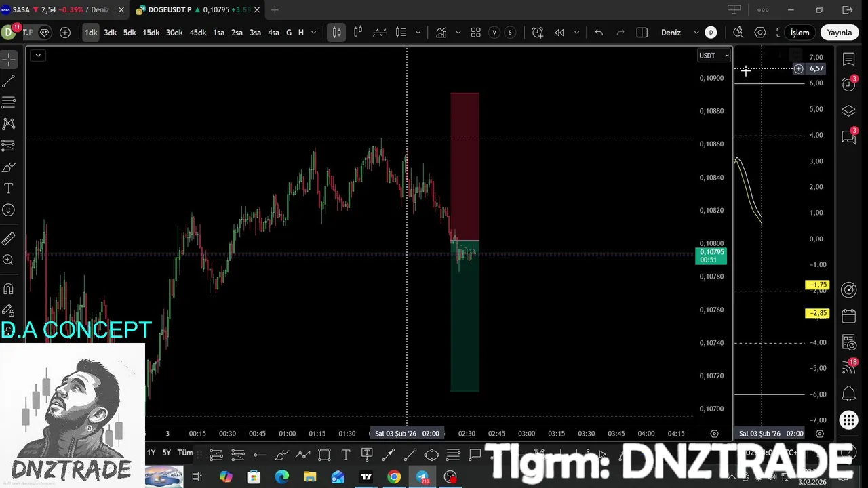Select the crosshair cursor tool
This screenshot has width=868, height=488.
click(x=9, y=60)
